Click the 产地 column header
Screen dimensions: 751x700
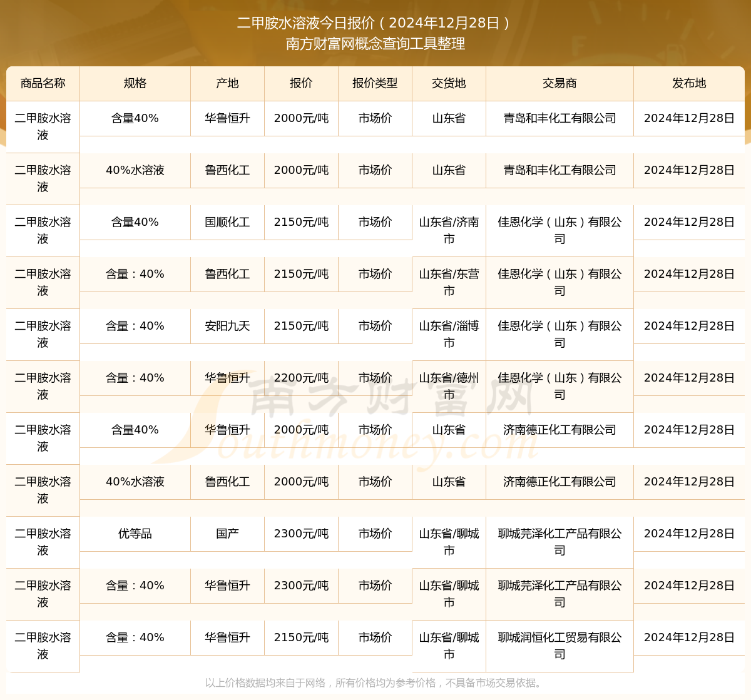pyautogui.click(x=227, y=83)
